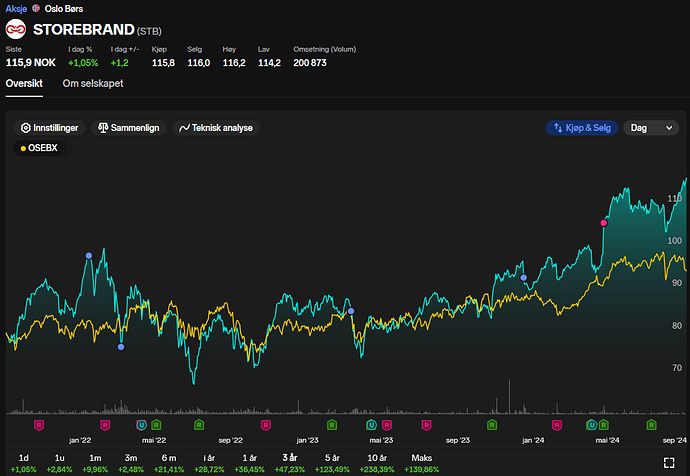Select the Maks time range
Image resolution: width=690 pixels, height=476 pixels.
[x=422, y=463]
